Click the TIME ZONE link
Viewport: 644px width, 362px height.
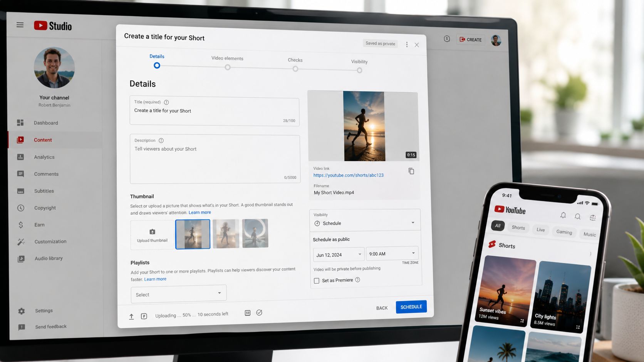pyautogui.click(x=410, y=263)
